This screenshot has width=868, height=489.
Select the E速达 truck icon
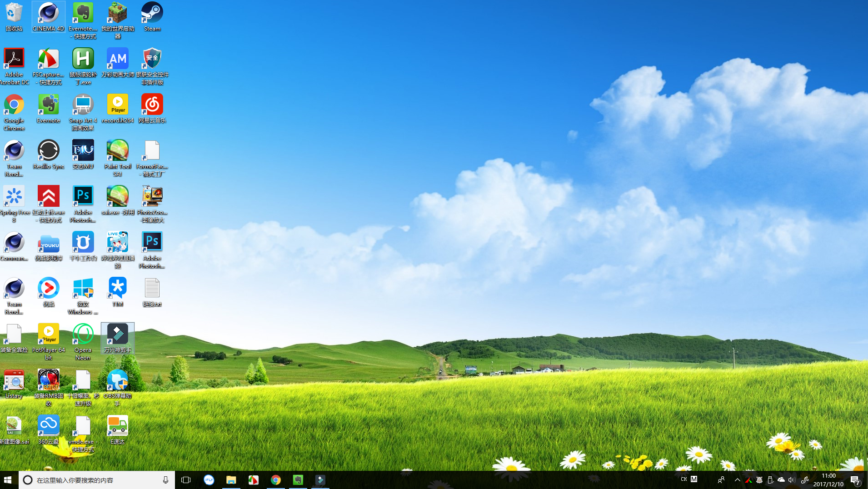tap(118, 430)
